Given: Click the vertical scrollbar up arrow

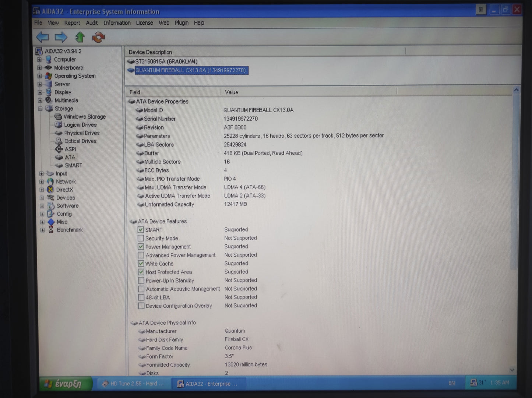Looking at the screenshot, I should tap(516, 89).
